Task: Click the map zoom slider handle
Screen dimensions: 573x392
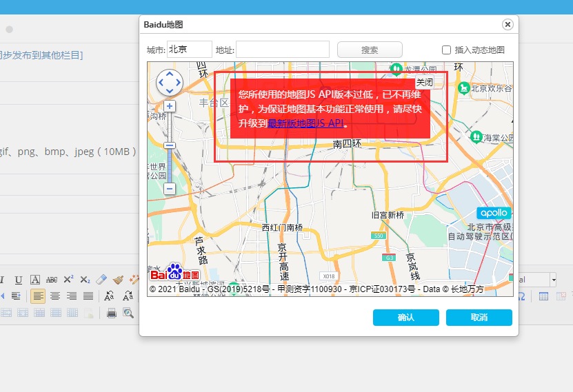Action: tap(169, 145)
